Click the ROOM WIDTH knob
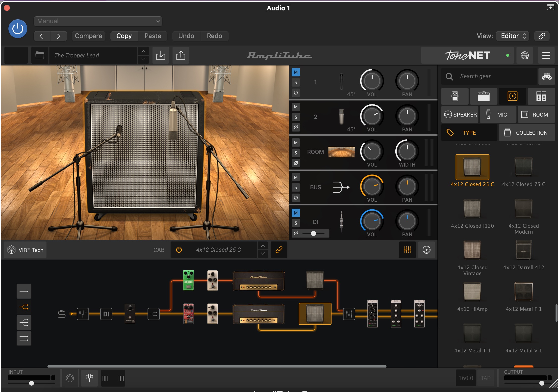 (x=407, y=151)
